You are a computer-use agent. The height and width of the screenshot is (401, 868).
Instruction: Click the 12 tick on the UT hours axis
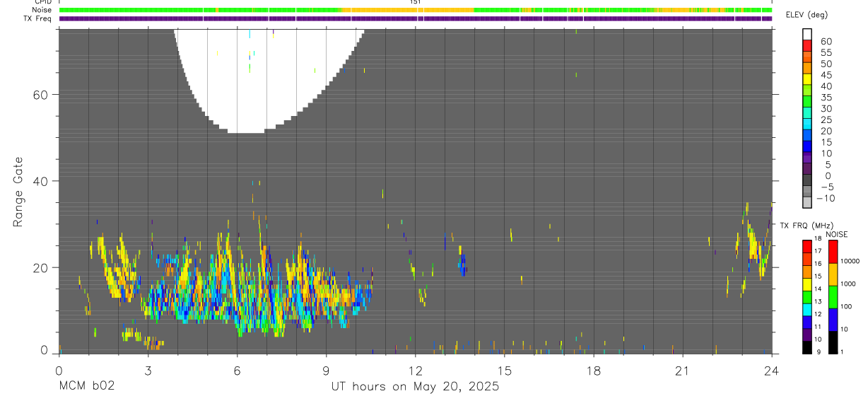click(x=415, y=371)
